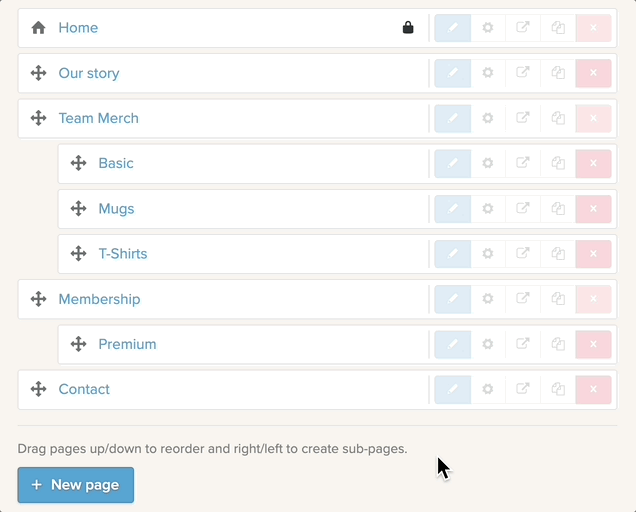Click the home icon next to Home
The image size is (636, 512).
[x=39, y=28]
